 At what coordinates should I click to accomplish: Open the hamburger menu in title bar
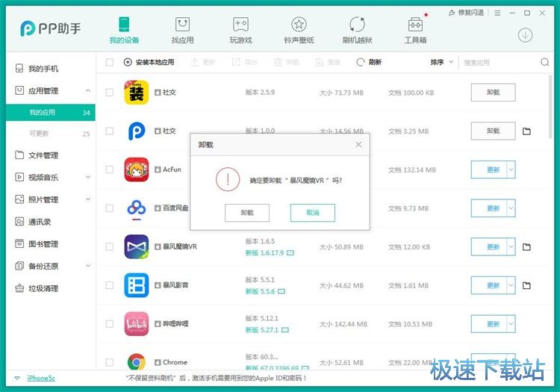point(497,13)
